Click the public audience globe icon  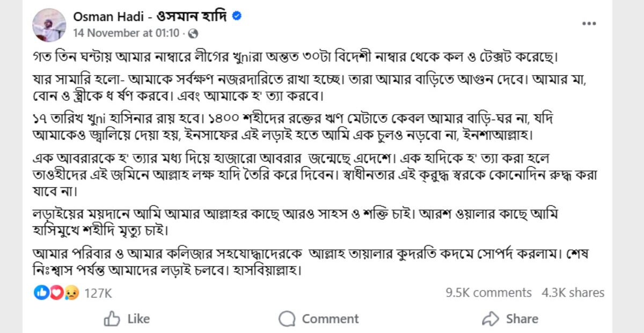(193, 33)
